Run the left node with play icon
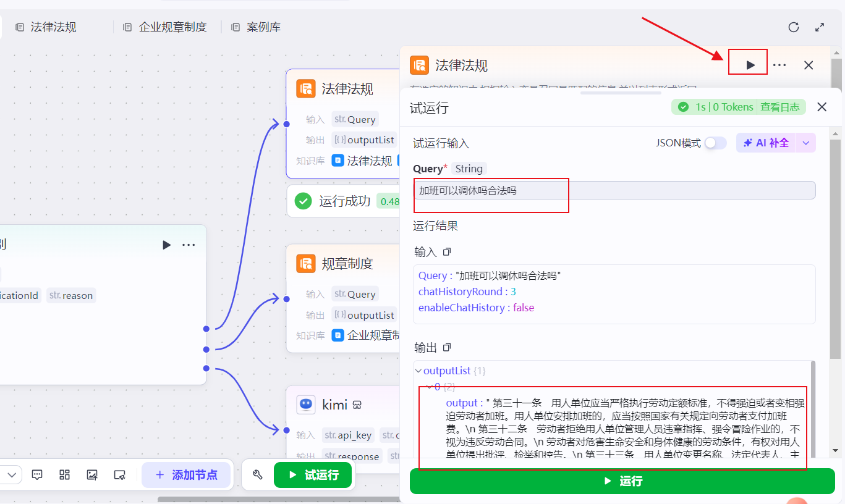 (x=166, y=245)
